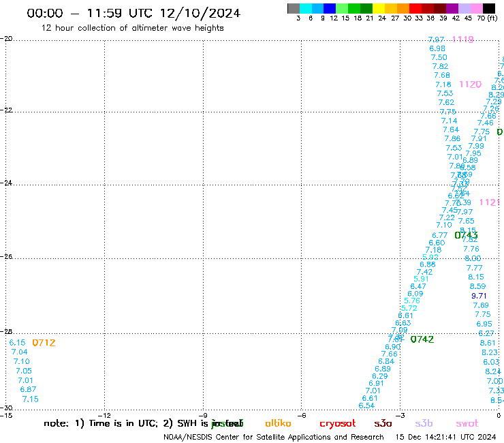Click the pink 'swot' satellite label

(467, 424)
